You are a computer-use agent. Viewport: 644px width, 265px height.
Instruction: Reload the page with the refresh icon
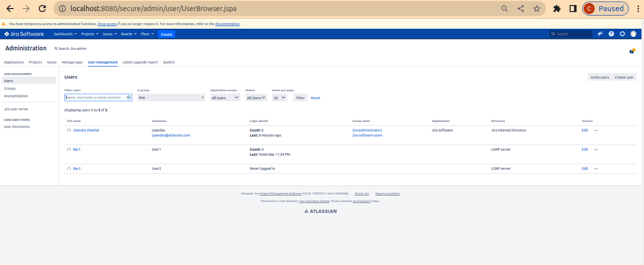pyautogui.click(x=43, y=9)
